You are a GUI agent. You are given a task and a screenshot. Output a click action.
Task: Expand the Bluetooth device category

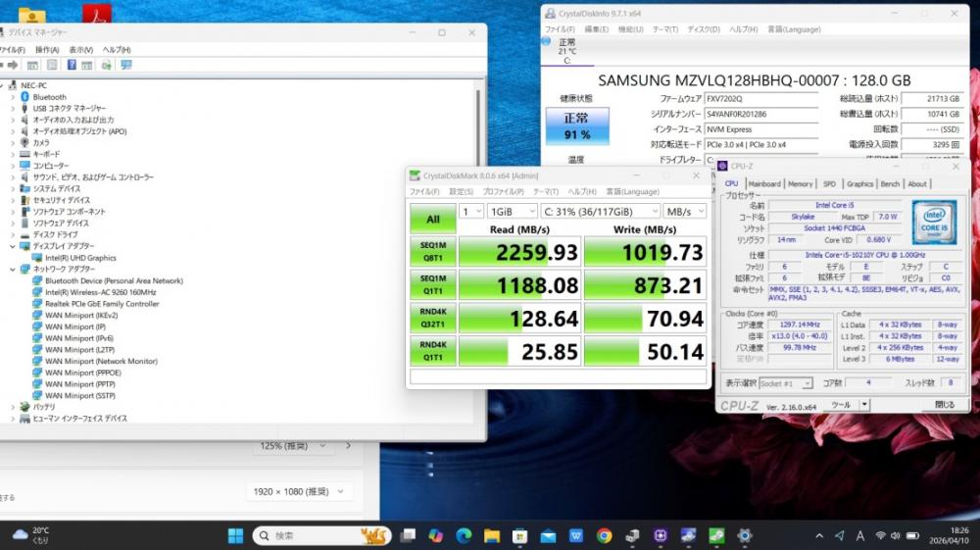click(x=13, y=97)
